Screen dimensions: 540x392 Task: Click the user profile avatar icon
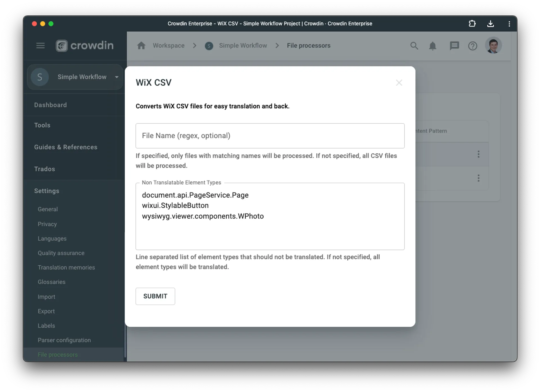tap(494, 45)
